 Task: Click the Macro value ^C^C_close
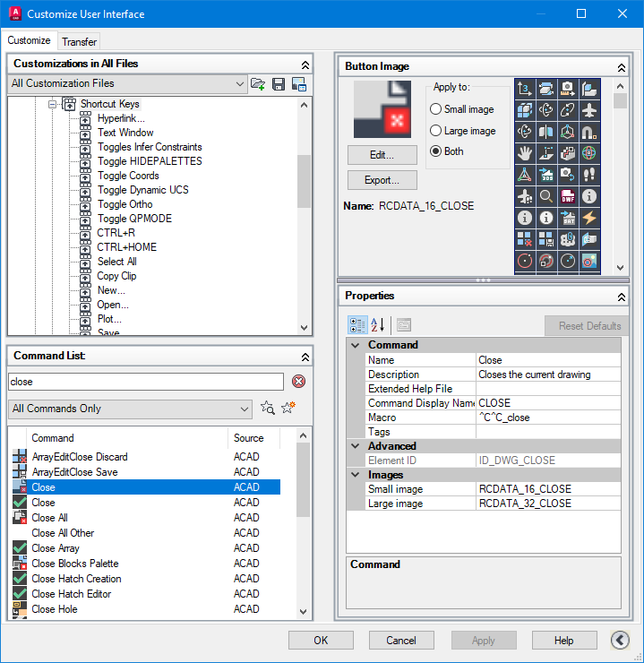pos(548,418)
